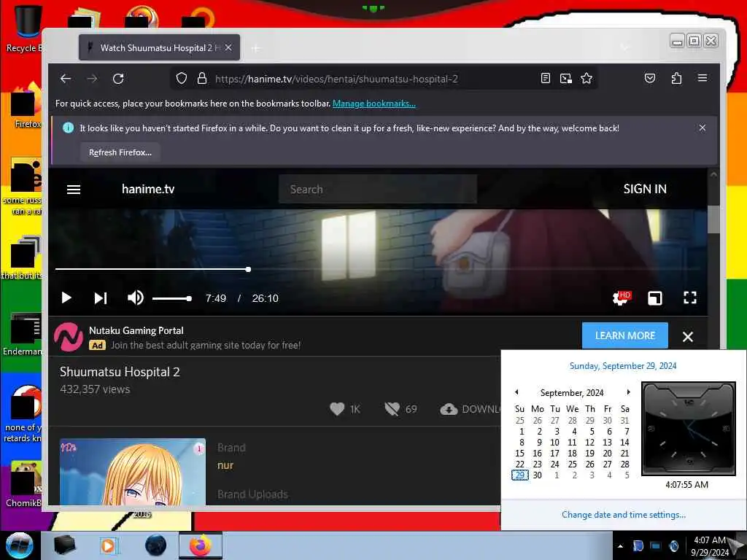Click LEARN MORE on the Nutaku ad
This screenshot has width=747, height=560.
coord(624,335)
